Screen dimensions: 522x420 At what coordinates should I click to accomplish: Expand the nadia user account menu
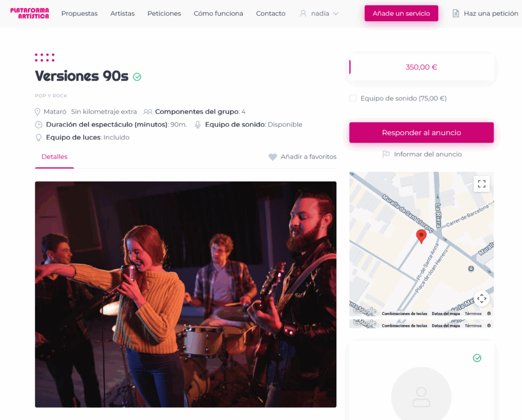point(319,13)
